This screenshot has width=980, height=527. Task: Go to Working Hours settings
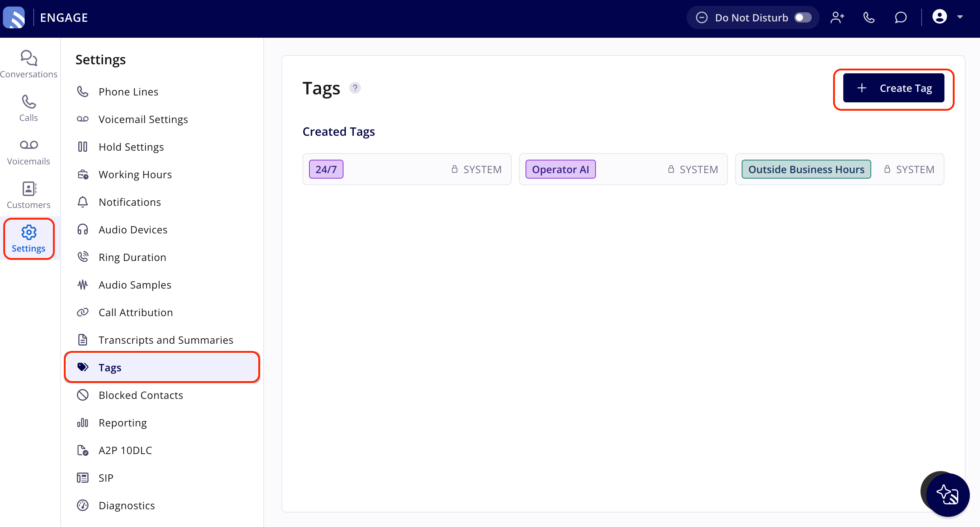point(162,175)
